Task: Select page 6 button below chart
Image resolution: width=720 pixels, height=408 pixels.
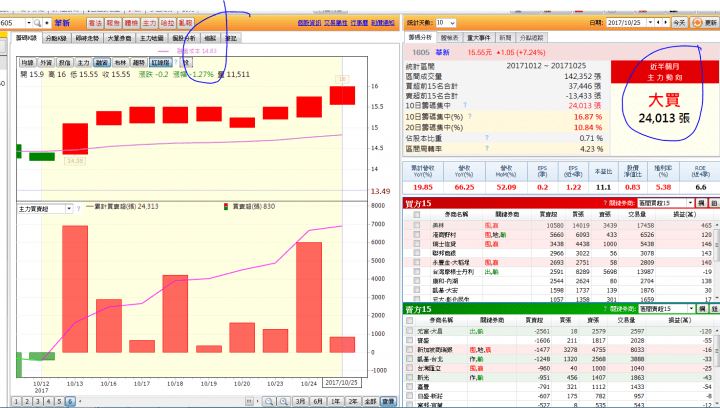Action: point(70,402)
